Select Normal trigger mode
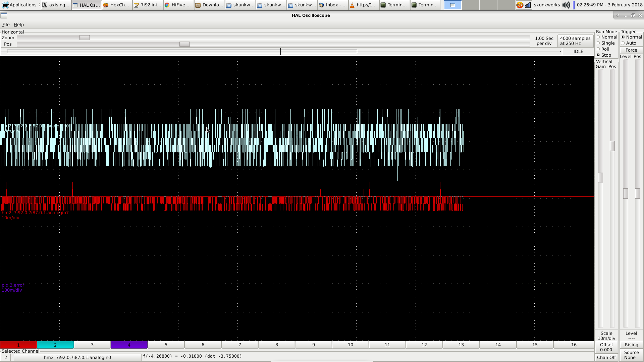Viewport: 644px width, 362px height. click(x=631, y=37)
